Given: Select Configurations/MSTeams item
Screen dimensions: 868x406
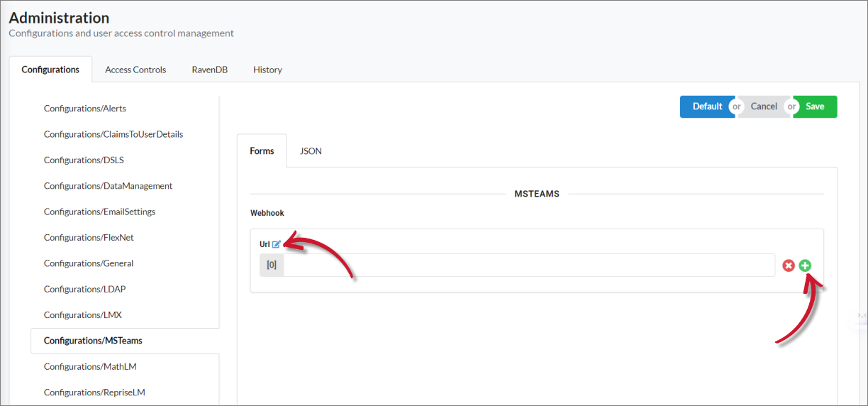Looking at the screenshot, I should coord(125,341).
